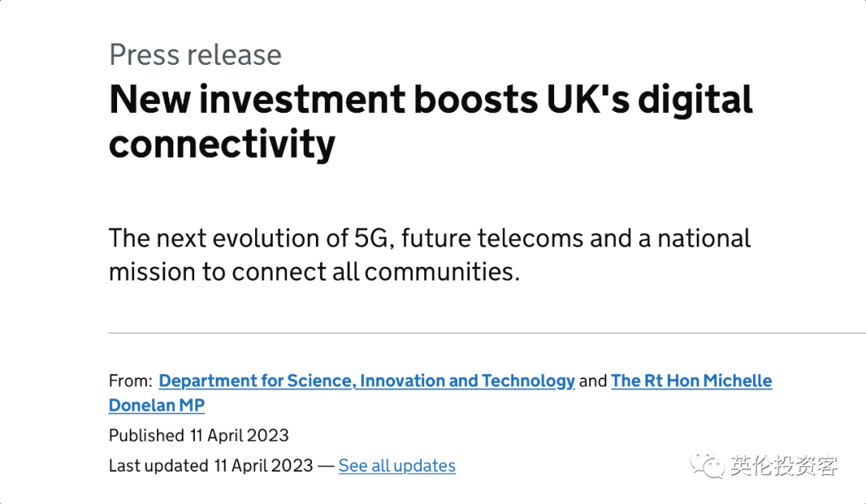Click 'mission to connect all communities' text
Screen dimensions: 866x504
point(314,272)
